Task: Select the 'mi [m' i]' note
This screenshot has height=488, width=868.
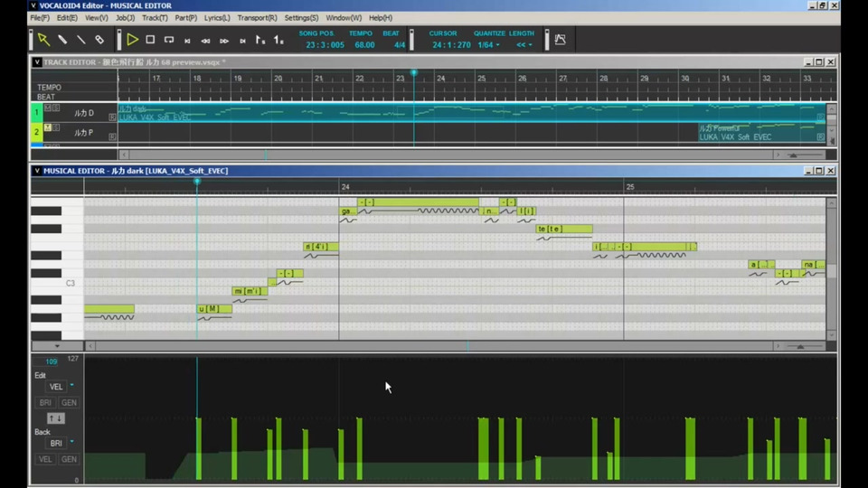Action: pos(250,291)
